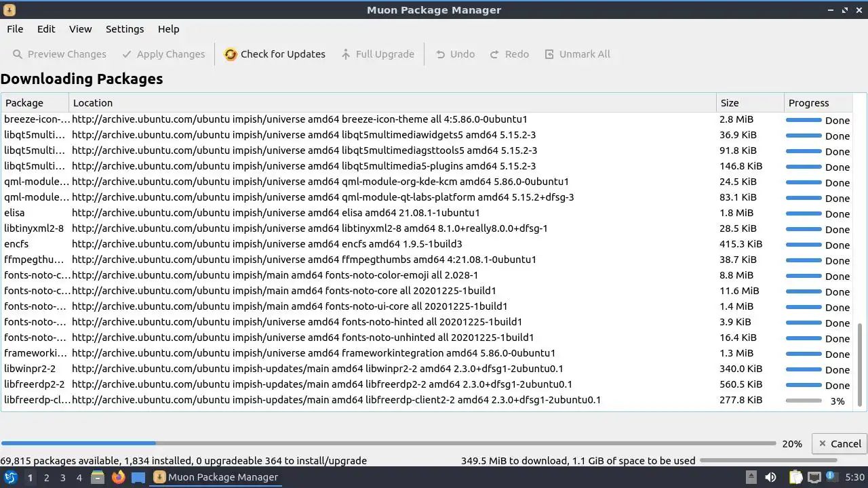This screenshot has width=868, height=488.
Task: Click the 415.3 KiB size cell
Action: [741, 244]
